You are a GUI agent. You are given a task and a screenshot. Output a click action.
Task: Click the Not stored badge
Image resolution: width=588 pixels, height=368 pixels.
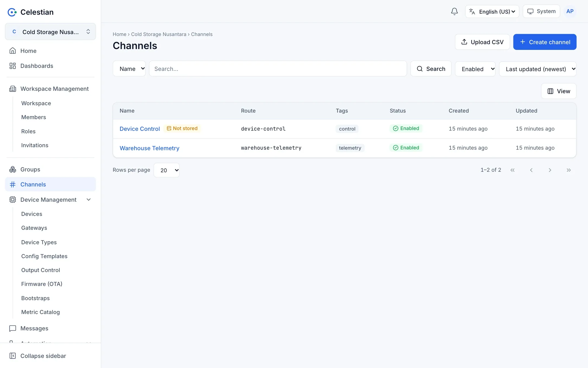point(182,128)
